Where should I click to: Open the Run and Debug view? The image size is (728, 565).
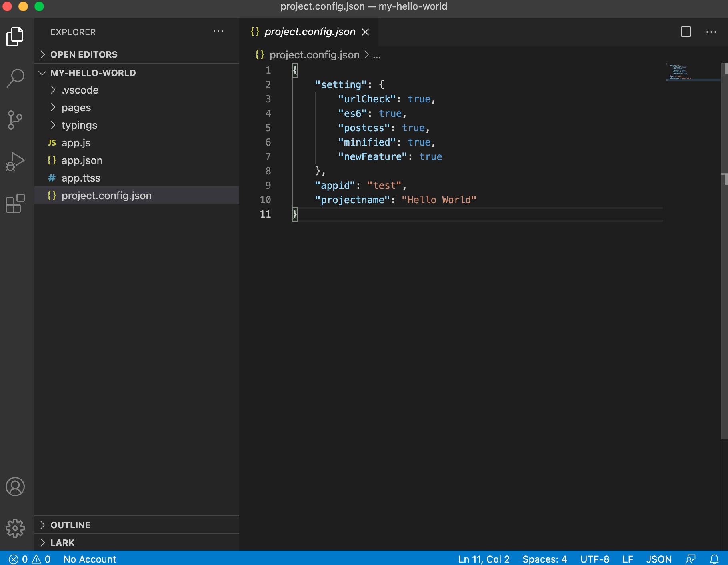(x=15, y=162)
